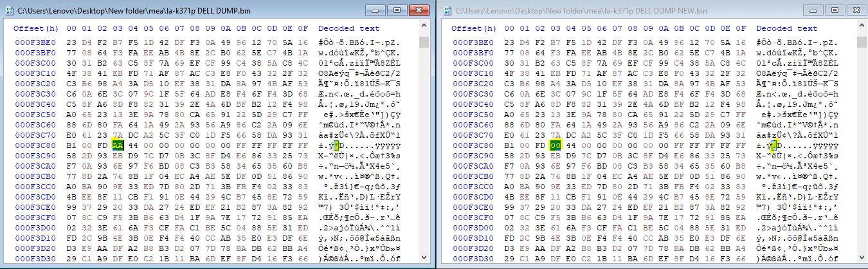The image size is (868, 269).
Task: Click Offset(h) header in right window
Action: [x=473, y=28]
